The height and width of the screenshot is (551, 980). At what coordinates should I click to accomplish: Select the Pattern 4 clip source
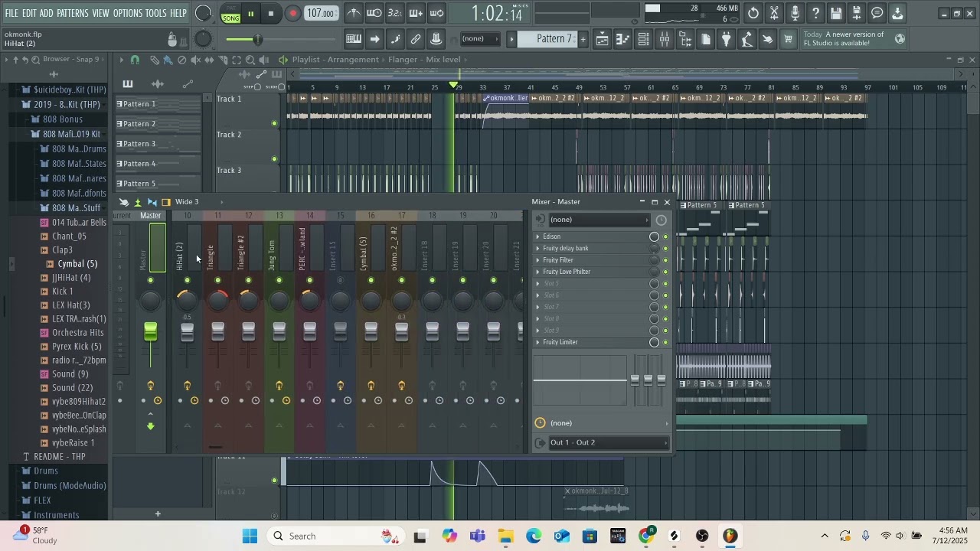click(158, 164)
